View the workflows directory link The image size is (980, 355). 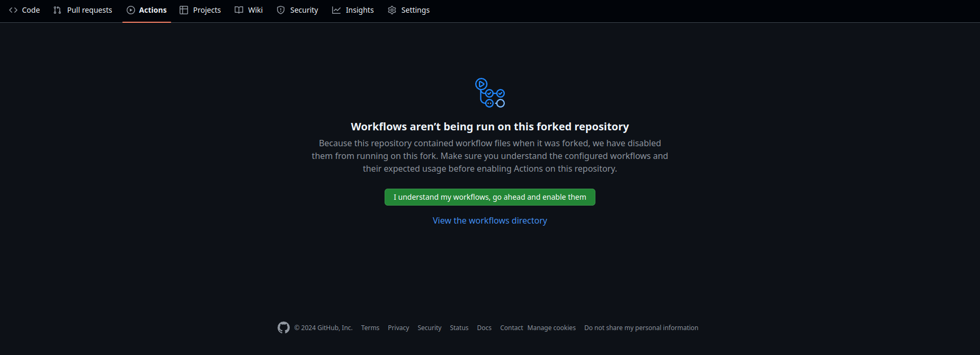pos(490,220)
